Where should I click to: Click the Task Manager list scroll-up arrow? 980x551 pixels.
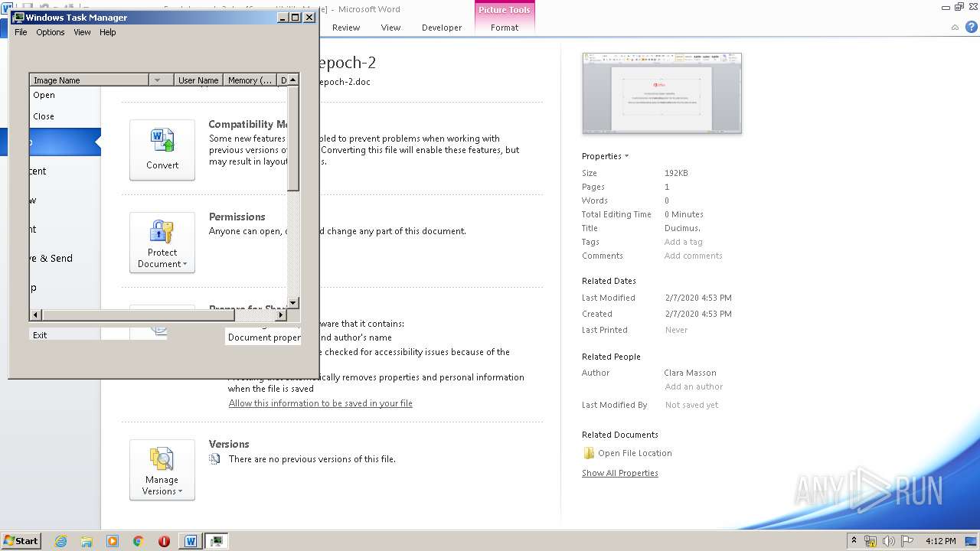(293, 80)
